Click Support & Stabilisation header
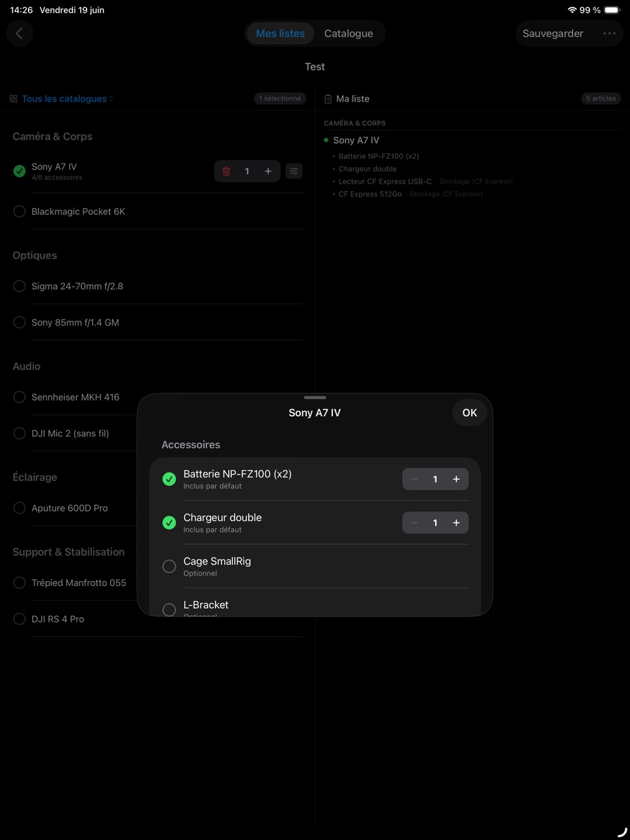Viewport: 630px width, 840px height. click(68, 552)
